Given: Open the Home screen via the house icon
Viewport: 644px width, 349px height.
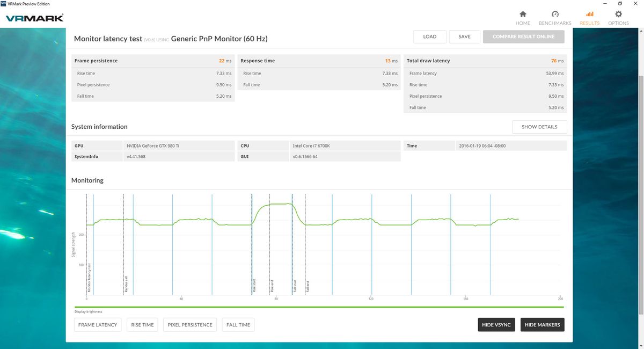Looking at the screenshot, I should click(523, 16).
